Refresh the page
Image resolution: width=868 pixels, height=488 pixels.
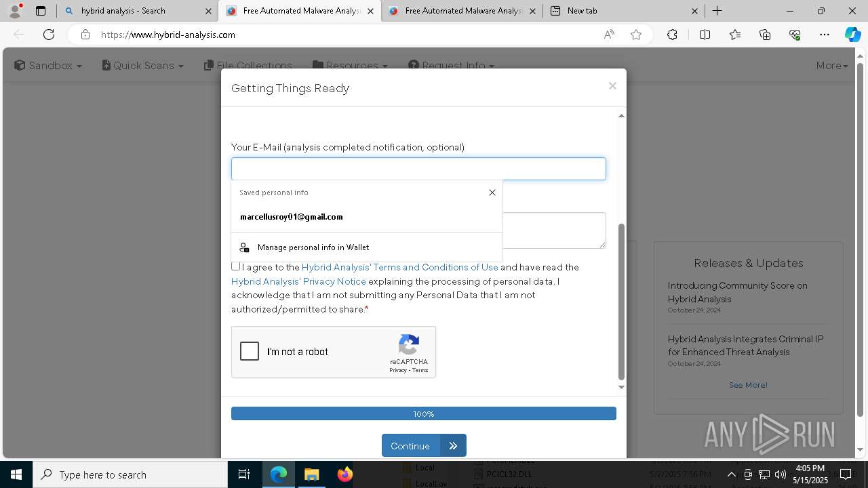49,35
